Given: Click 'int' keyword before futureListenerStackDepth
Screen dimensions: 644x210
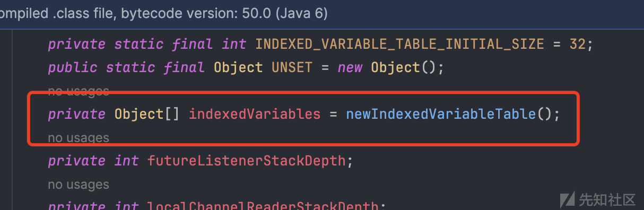Looking at the screenshot, I should point(127,161).
